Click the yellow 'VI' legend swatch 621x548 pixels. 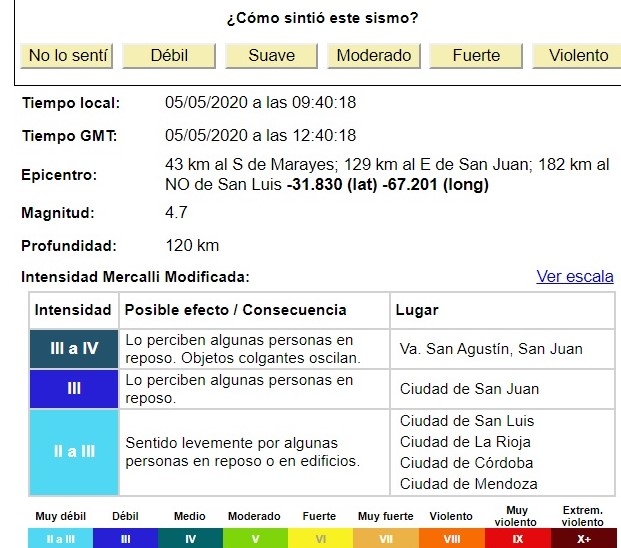click(320, 538)
